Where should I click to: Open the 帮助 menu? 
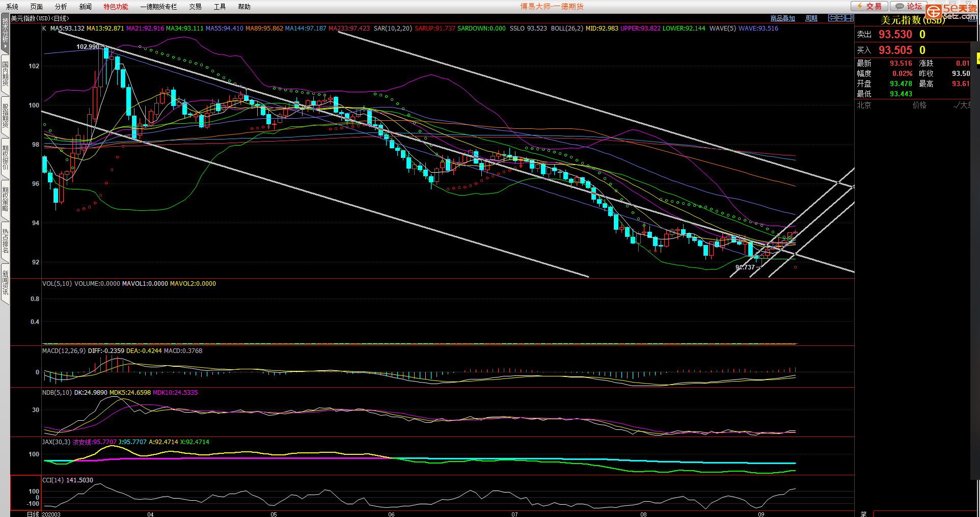pos(244,7)
